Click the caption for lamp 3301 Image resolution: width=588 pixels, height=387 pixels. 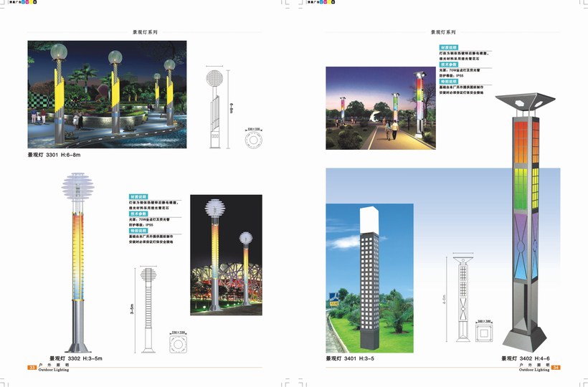pyautogui.click(x=56, y=155)
